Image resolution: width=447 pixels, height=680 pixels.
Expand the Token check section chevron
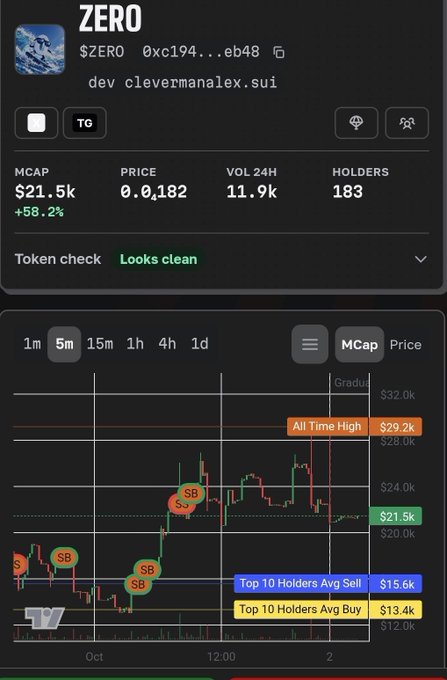tap(421, 259)
